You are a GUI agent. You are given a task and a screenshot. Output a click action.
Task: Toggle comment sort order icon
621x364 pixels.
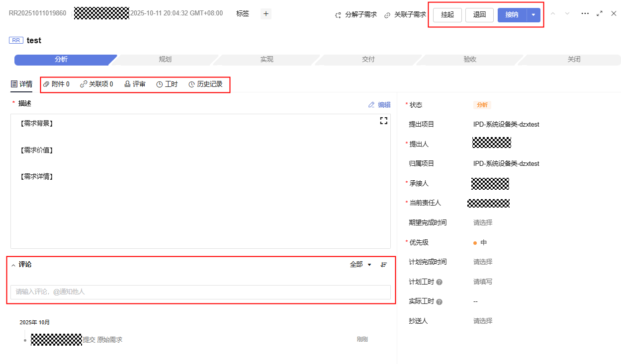[383, 265]
